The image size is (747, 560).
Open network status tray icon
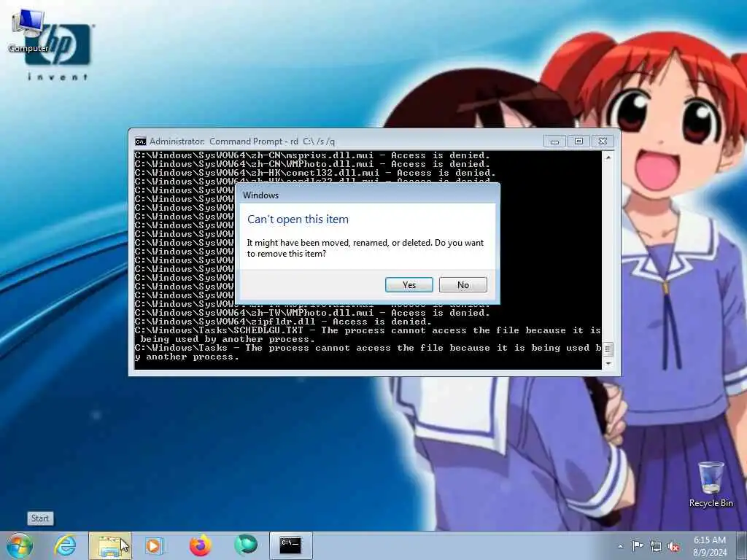pos(656,546)
